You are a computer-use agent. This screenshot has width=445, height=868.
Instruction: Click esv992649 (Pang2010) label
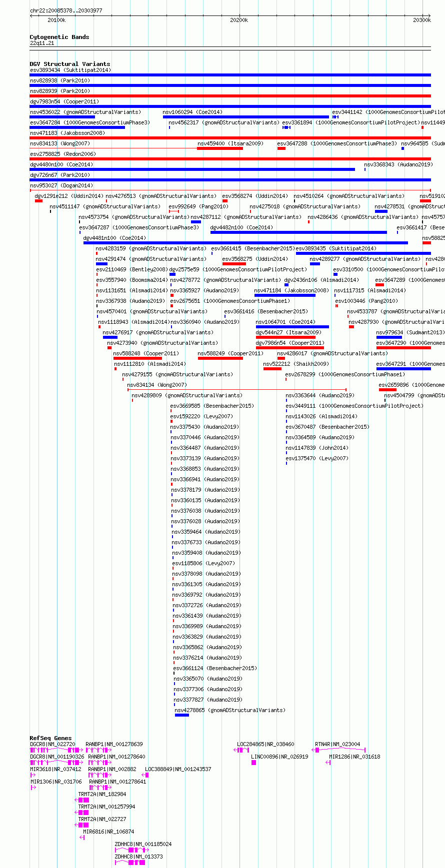[198, 206]
